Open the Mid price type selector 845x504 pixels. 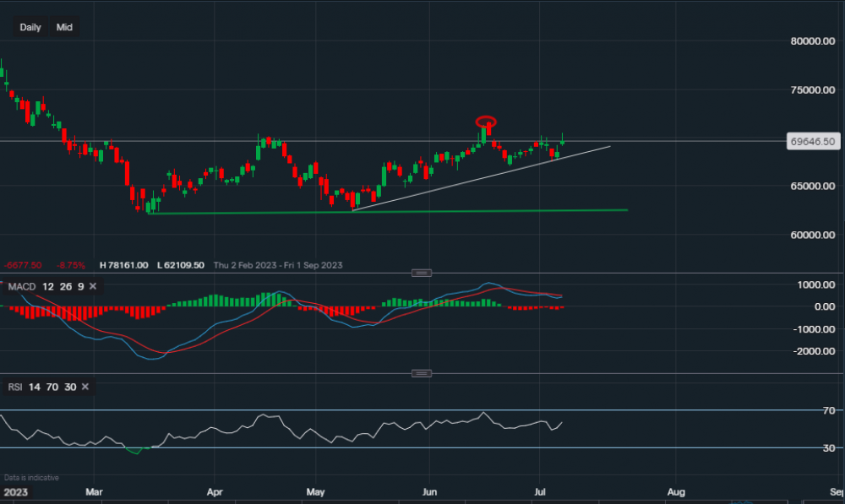tap(64, 27)
